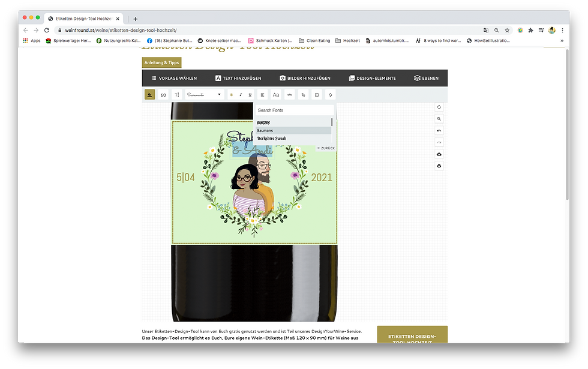The height and width of the screenshot is (369, 588).
Task: Open the Chrome profile avatar
Action: point(551,31)
